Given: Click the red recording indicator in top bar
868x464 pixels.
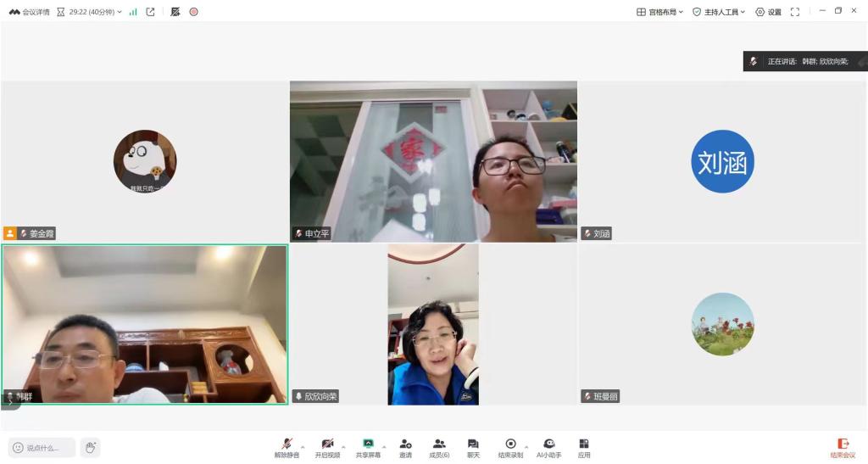Looking at the screenshot, I should pyautogui.click(x=193, y=12).
